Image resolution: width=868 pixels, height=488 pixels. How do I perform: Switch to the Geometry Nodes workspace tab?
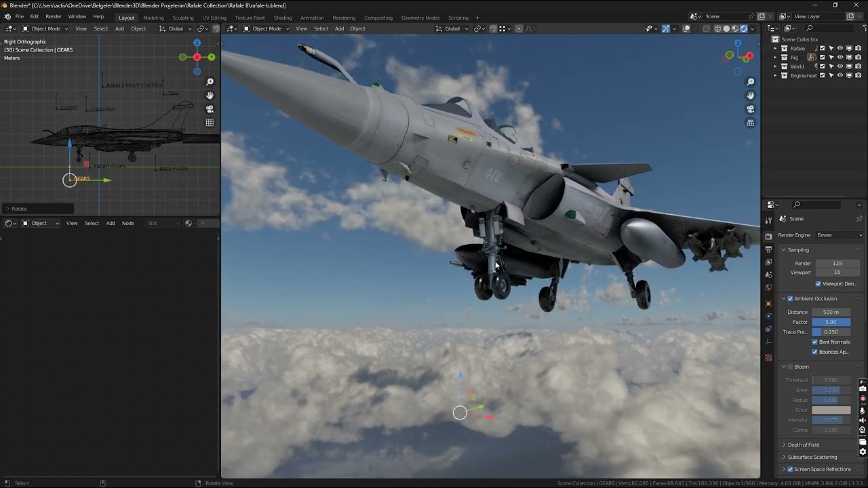pyautogui.click(x=420, y=18)
